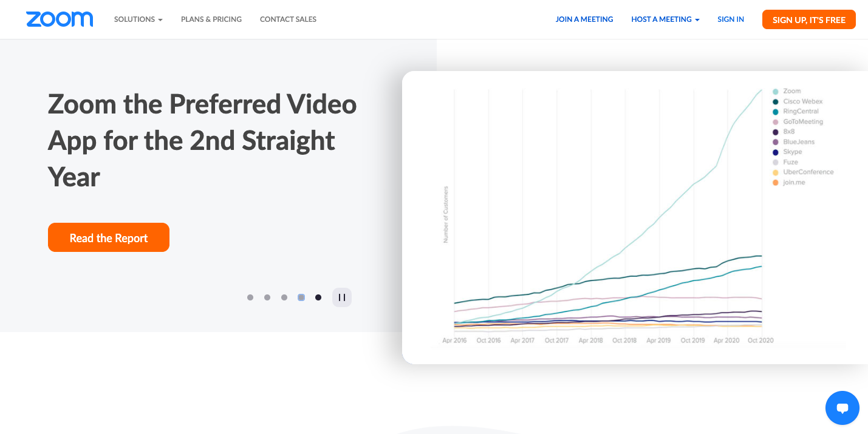The image size is (868, 434).
Task: Click the join.me legend entry
Action: pos(789,182)
